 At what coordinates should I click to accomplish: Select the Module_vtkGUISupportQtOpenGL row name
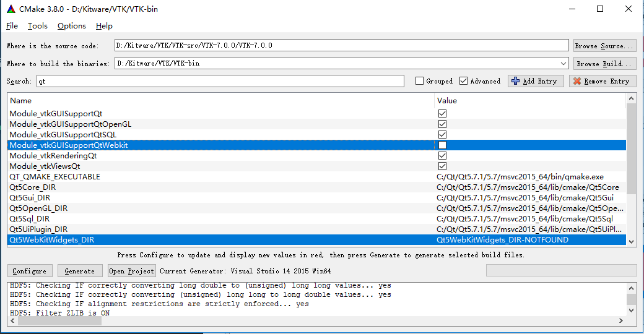coord(70,124)
